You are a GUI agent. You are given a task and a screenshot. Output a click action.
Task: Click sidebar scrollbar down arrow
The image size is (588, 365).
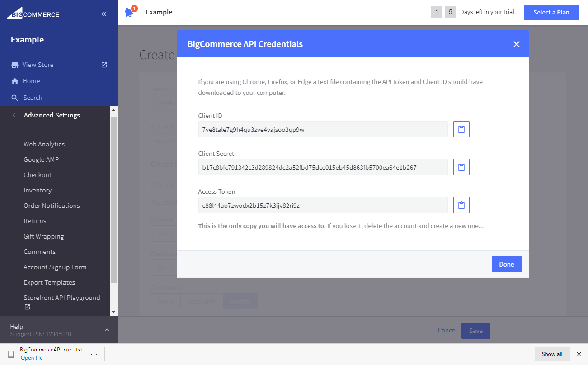pyautogui.click(x=113, y=312)
